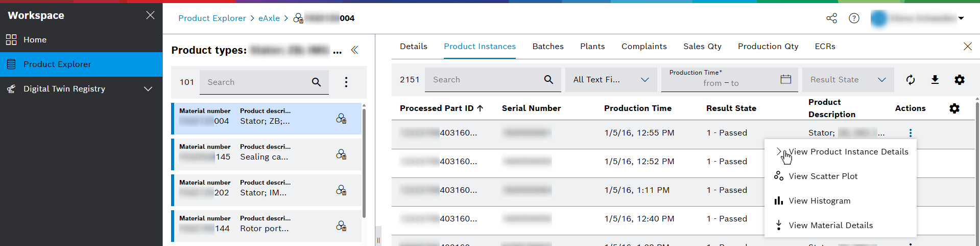The height and width of the screenshot is (246, 980).
Task: Close the Workspace sidebar panel
Action: (x=150, y=15)
